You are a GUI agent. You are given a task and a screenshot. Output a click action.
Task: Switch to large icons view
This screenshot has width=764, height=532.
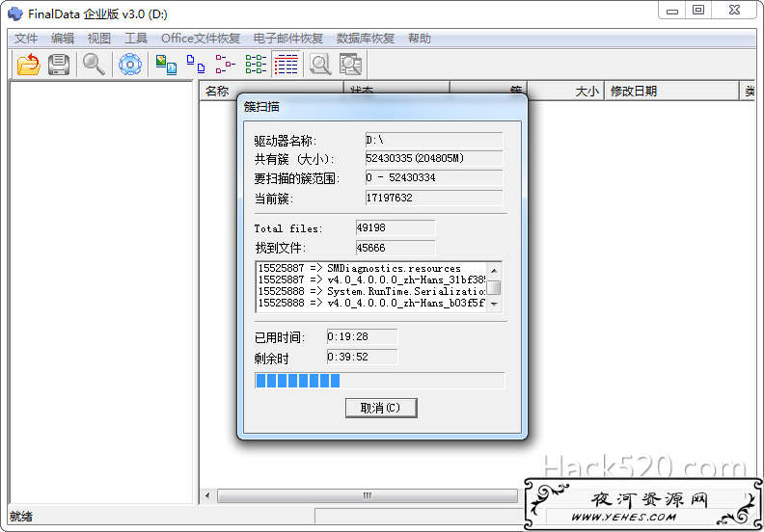tap(196, 65)
